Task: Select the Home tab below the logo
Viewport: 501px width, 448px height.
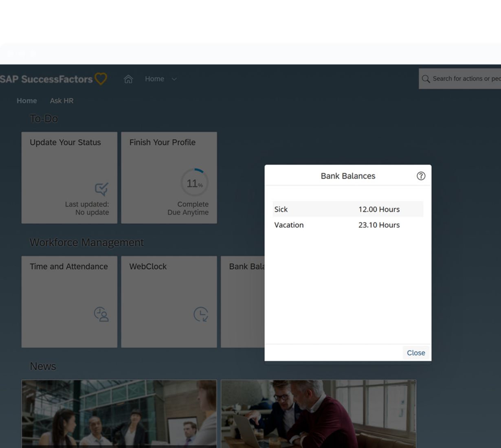Action: pyautogui.click(x=27, y=101)
